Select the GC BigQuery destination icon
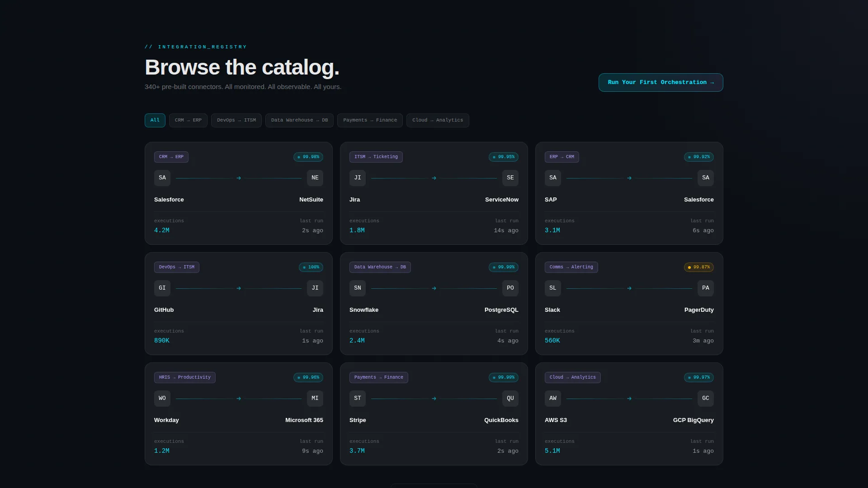This screenshot has height=488, width=868. (706, 399)
